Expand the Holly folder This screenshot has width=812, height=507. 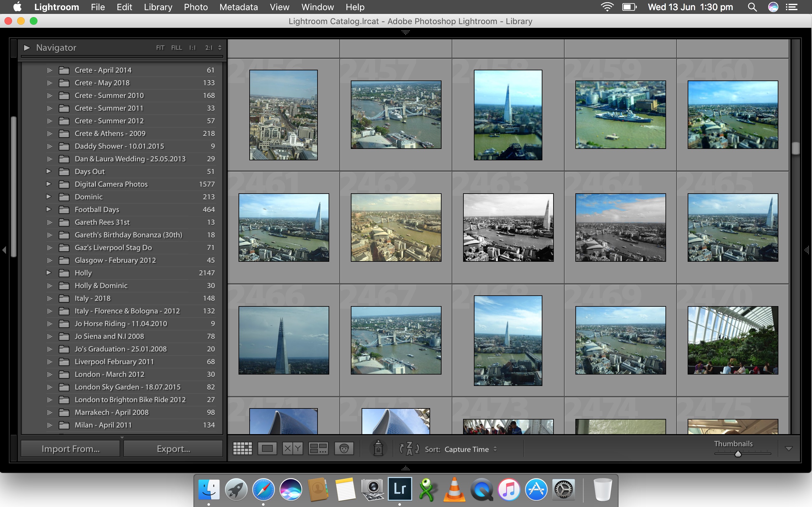[x=49, y=273]
